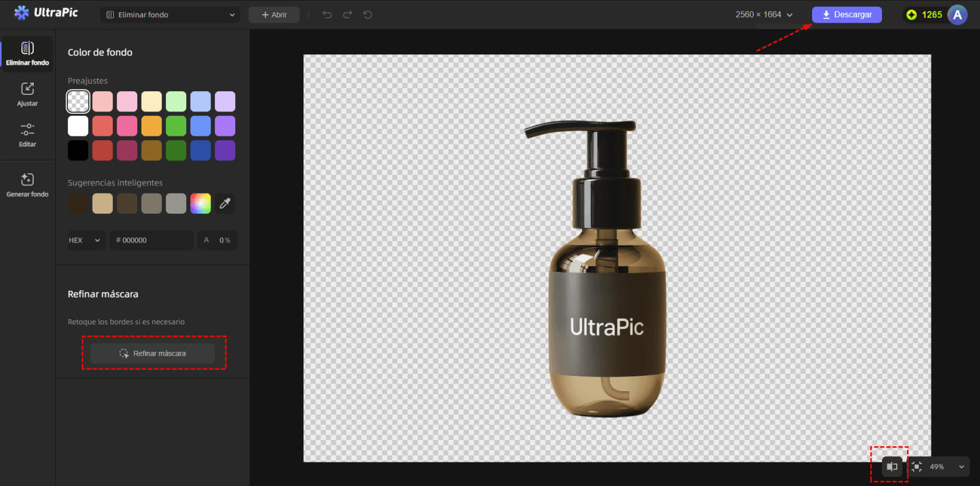This screenshot has height=486, width=980.
Task: Click the undo arrow icon
Action: tap(327, 15)
